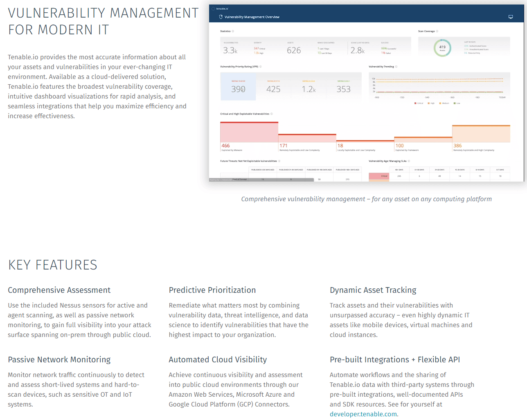Open the info icon next to Scan Coverage
This screenshot has width=527, height=420.
coord(437,31)
